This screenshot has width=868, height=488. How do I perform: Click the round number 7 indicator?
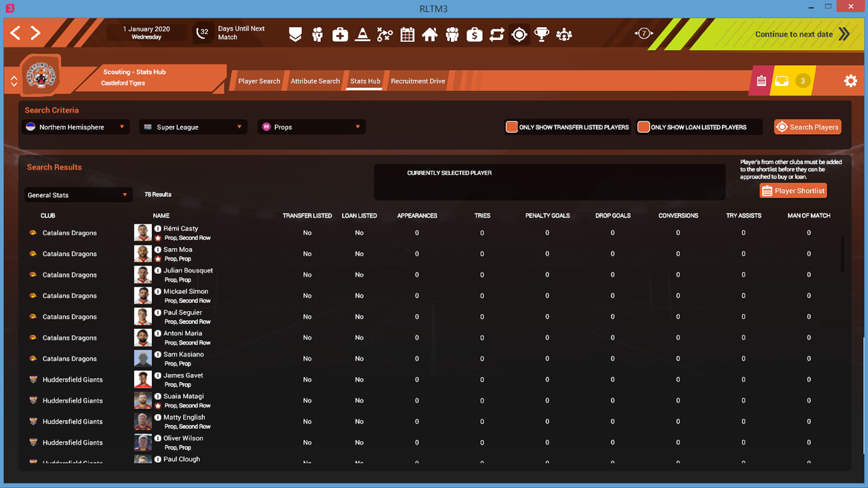click(644, 33)
